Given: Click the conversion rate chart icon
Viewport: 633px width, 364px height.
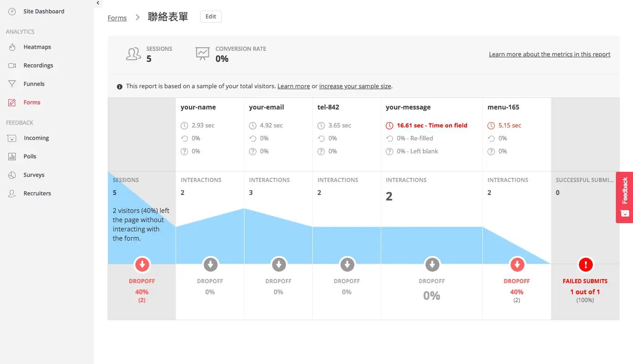Looking at the screenshot, I should [202, 54].
